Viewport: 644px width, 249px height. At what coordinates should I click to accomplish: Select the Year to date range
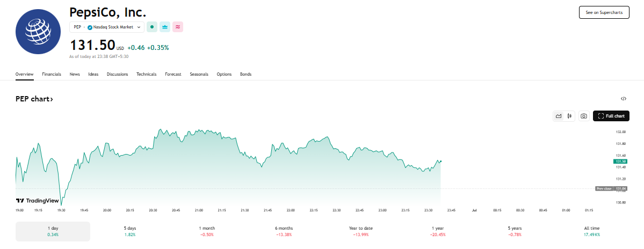(x=361, y=231)
